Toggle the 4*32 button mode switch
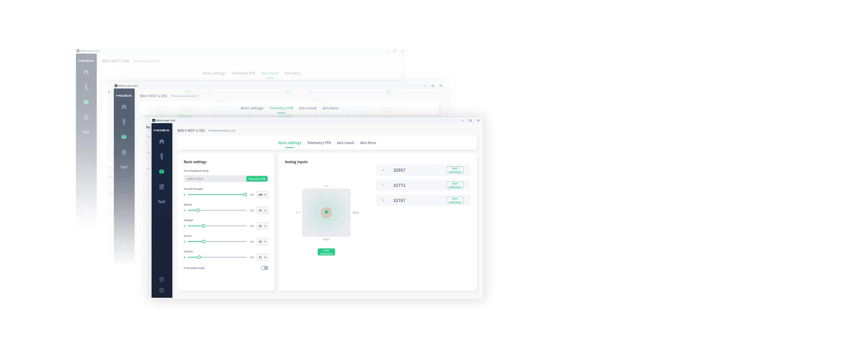Viewport: 868px width, 352px height. point(265,268)
